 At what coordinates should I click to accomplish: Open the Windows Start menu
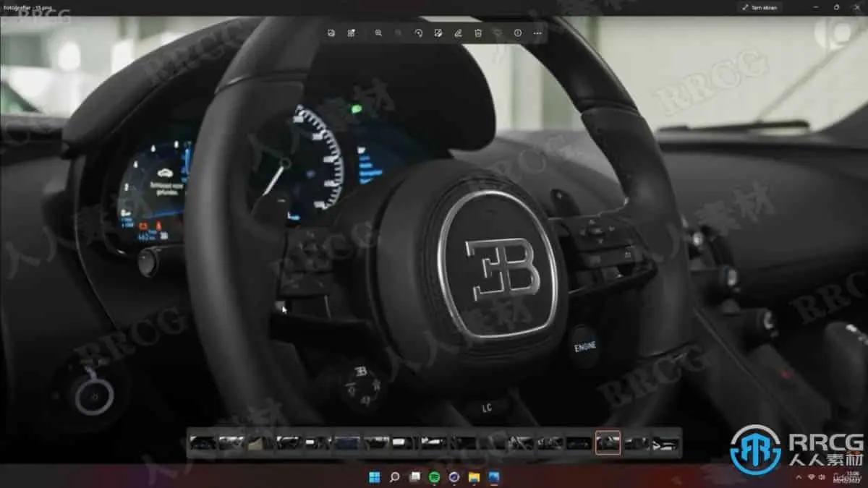(375, 477)
